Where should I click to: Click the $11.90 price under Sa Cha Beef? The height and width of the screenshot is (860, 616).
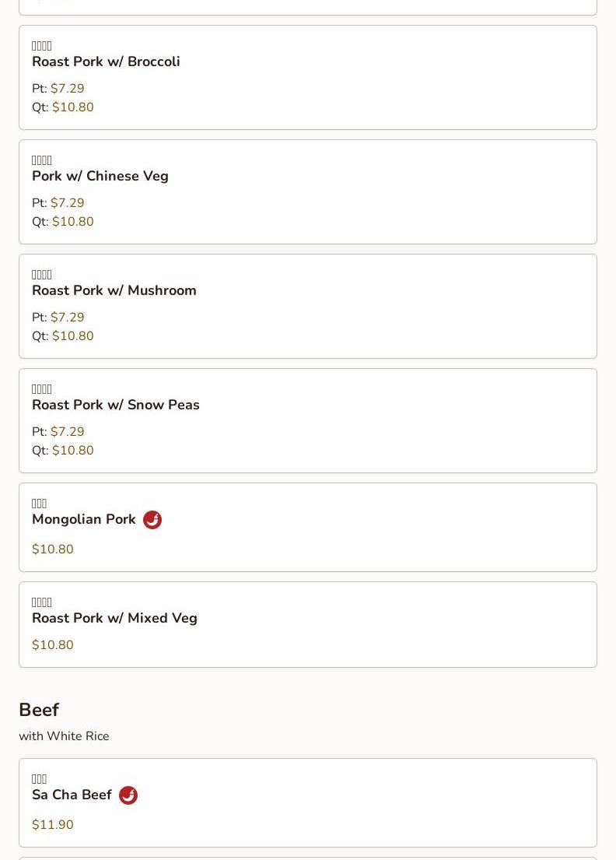[x=53, y=825]
